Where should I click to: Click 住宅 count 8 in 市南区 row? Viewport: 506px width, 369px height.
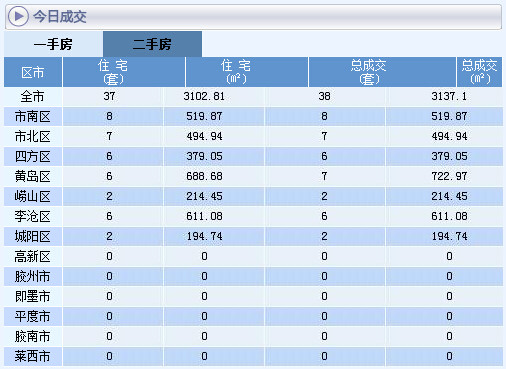pos(109,116)
